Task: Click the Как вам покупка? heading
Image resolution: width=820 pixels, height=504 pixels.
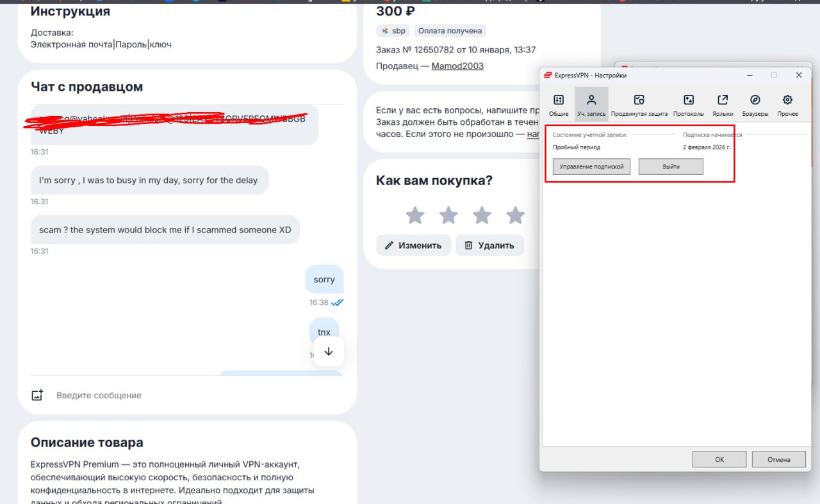Action: [434, 181]
